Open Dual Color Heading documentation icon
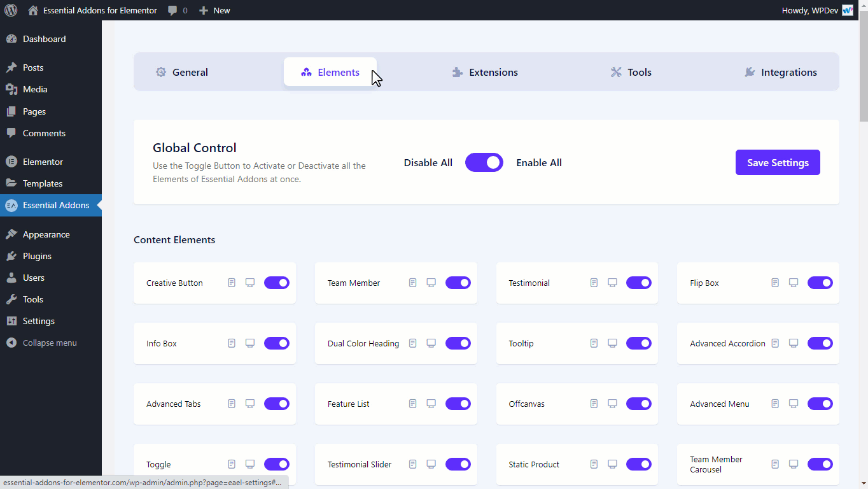 point(412,343)
